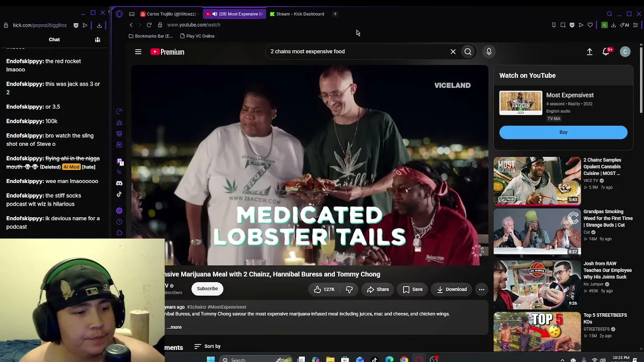The width and height of the screenshot is (644, 362).
Task: Select the Most Expensive YouTube tab
Action: (235, 14)
